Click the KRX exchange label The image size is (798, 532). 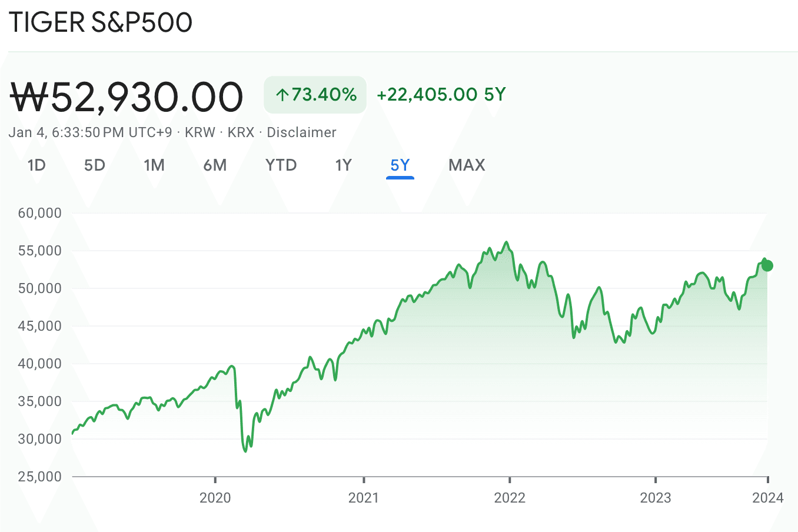pyautogui.click(x=241, y=132)
